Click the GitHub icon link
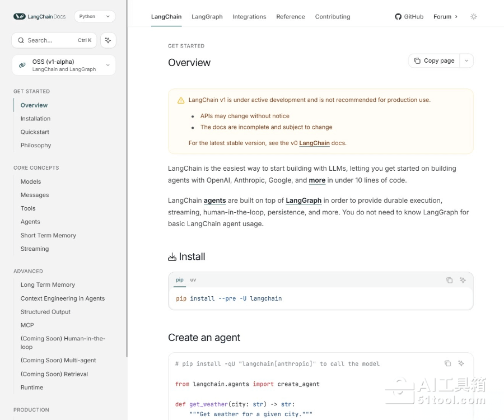Viewport: 504px width, 420px height. pyautogui.click(x=398, y=17)
